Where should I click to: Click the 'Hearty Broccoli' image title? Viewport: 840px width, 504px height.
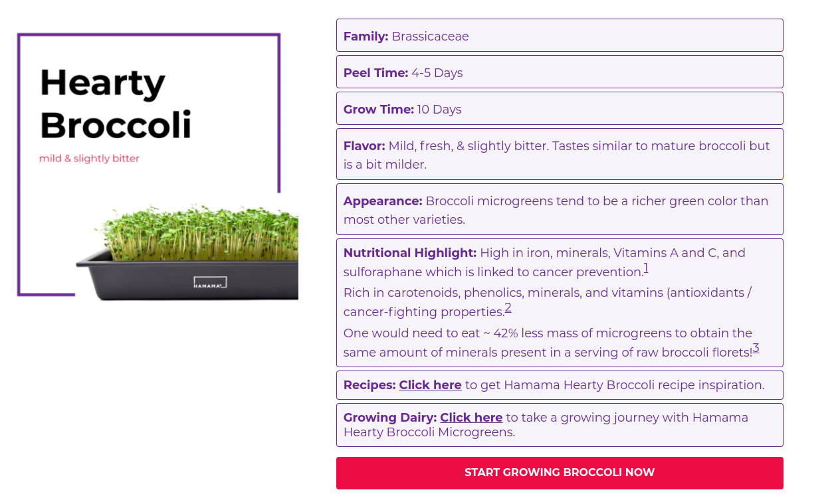pos(114,104)
